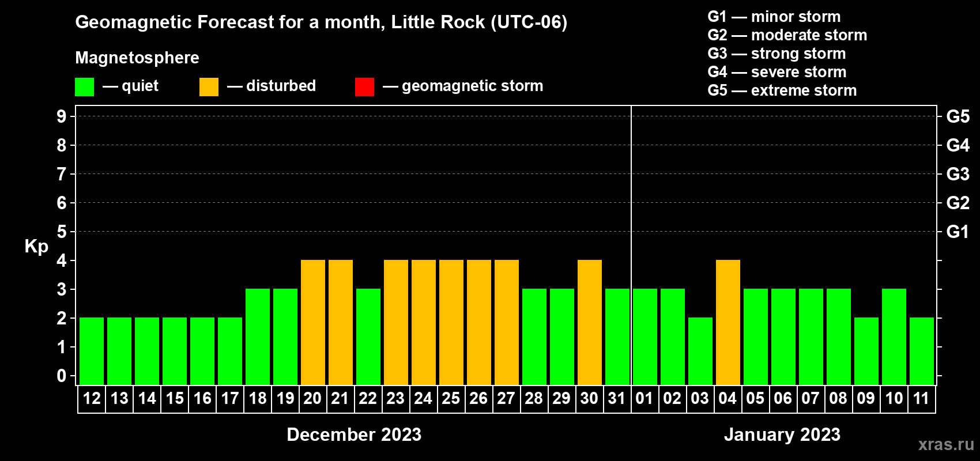Click the '— geomagnetic storm' legend label
Image resolution: width=980 pixels, height=461 pixels.
click(x=463, y=86)
